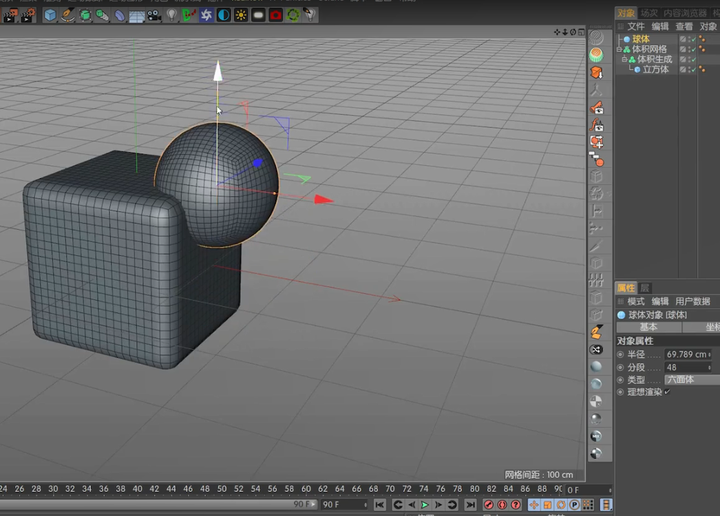This screenshot has width=720, height=516.
Task: Click the 0 F current frame stepper
Action: click(x=610, y=490)
